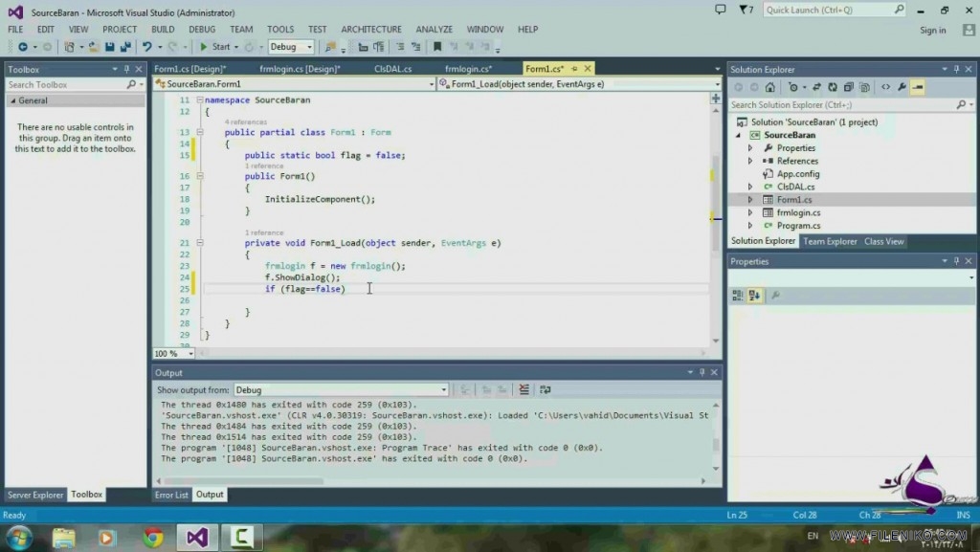Toggle a bookmark on the current line
Screen dimensions: 980x552
[437, 47]
